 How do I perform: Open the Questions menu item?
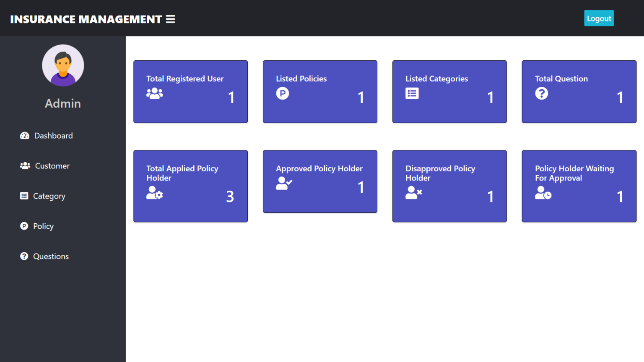point(44,256)
